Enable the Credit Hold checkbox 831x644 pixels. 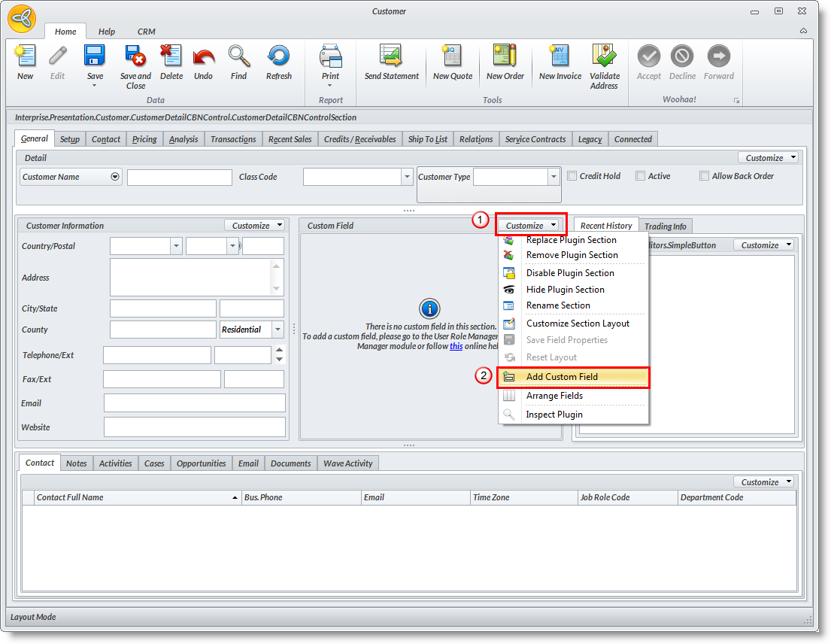point(572,176)
